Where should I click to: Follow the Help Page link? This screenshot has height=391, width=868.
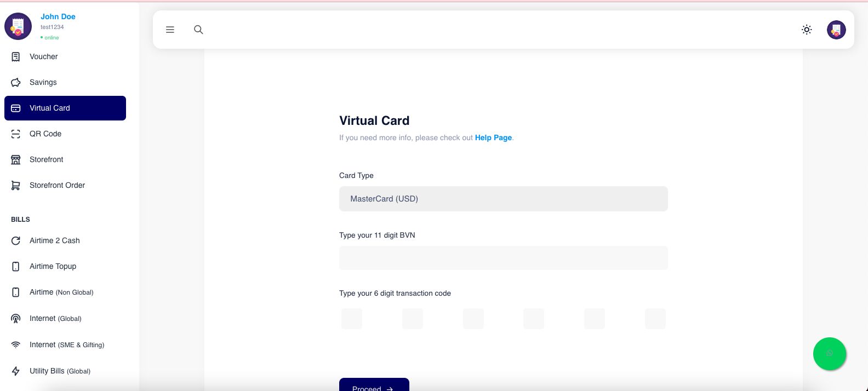point(493,137)
